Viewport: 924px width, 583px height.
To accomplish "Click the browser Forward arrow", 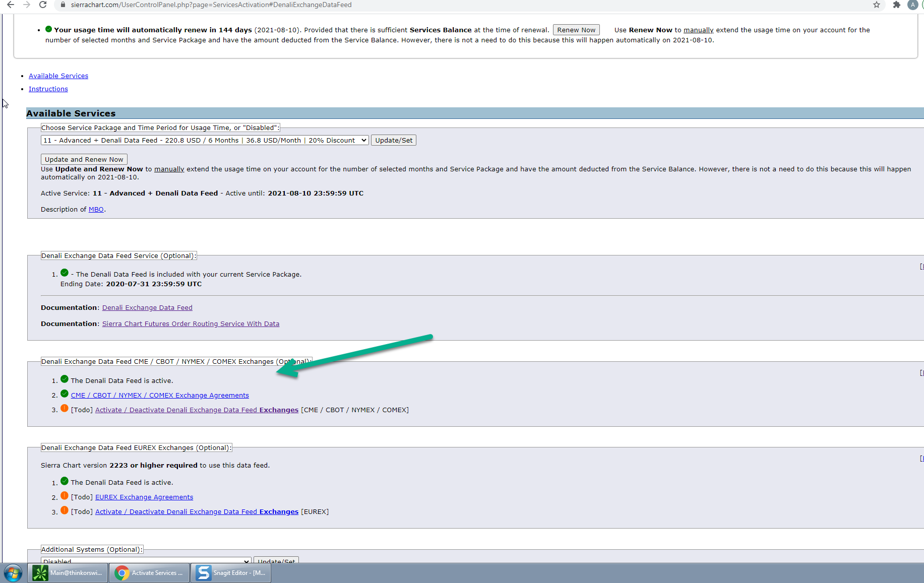I will [27, 5].
